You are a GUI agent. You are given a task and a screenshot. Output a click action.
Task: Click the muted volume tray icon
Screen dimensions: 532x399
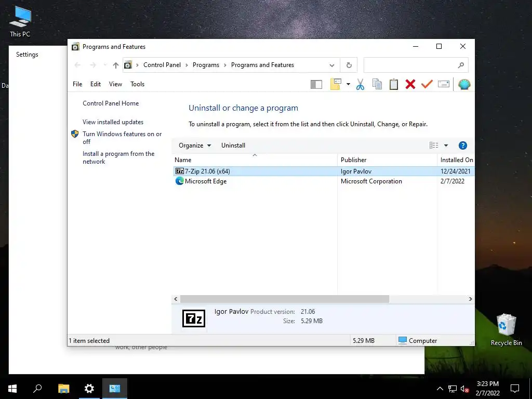[x=464, y=389]
